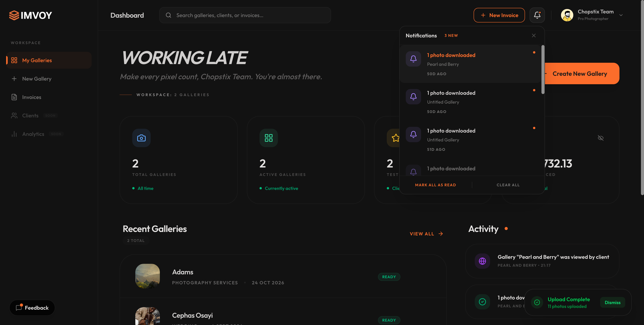The image size is (644, 325).
Task: Select the Analytics sidebar item
Action: point(49,134)
